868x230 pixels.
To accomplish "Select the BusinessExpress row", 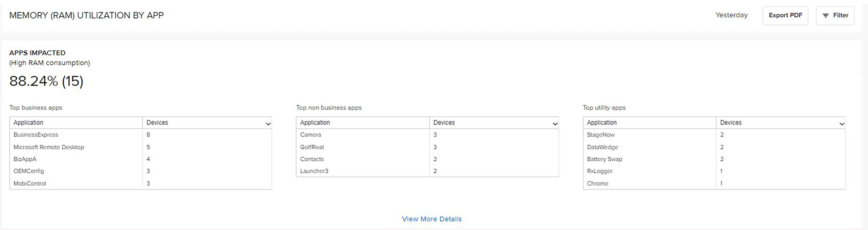I will pos(36,135).
